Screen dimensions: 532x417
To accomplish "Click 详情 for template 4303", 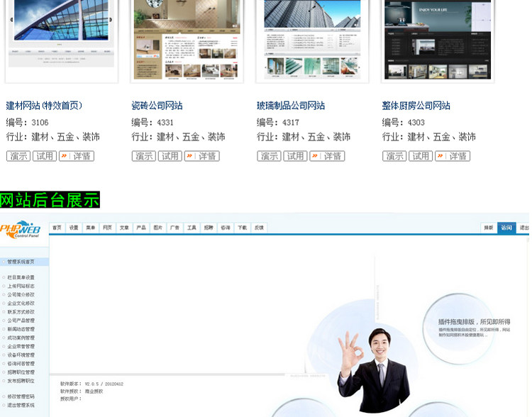I will pyautogui.click(x=453, y=156).
